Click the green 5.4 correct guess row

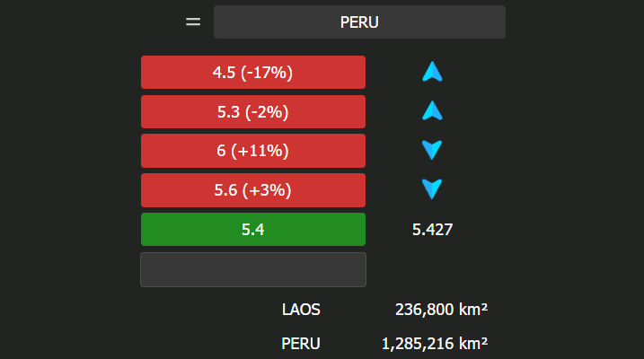(x=253, y=230)
